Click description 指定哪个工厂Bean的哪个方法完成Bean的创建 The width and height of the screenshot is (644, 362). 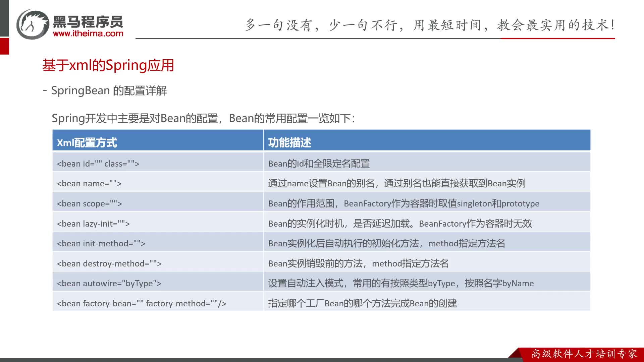pos(427,301)
